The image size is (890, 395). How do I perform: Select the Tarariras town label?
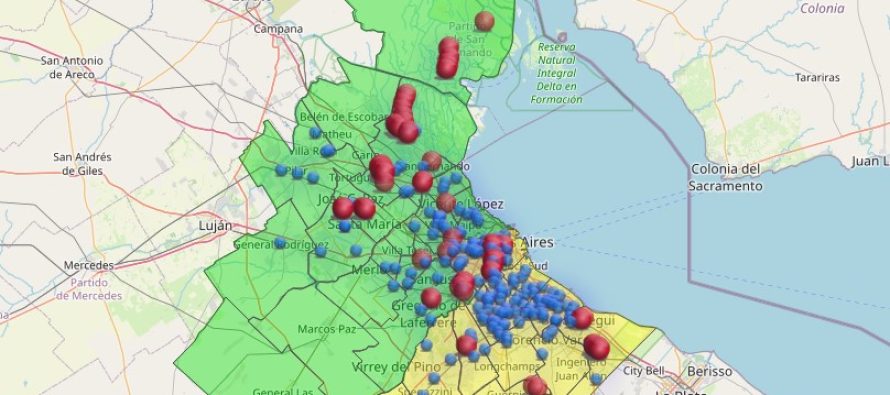(x=817, y=77)
